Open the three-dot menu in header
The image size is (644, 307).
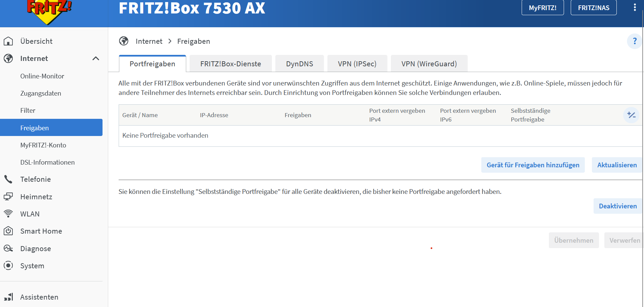(635, 7)
